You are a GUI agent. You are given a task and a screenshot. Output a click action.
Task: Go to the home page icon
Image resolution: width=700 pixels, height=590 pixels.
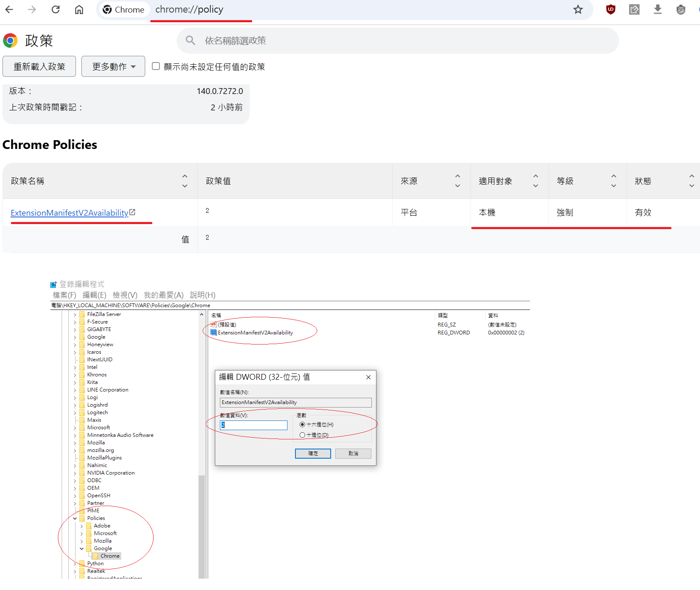79,9
